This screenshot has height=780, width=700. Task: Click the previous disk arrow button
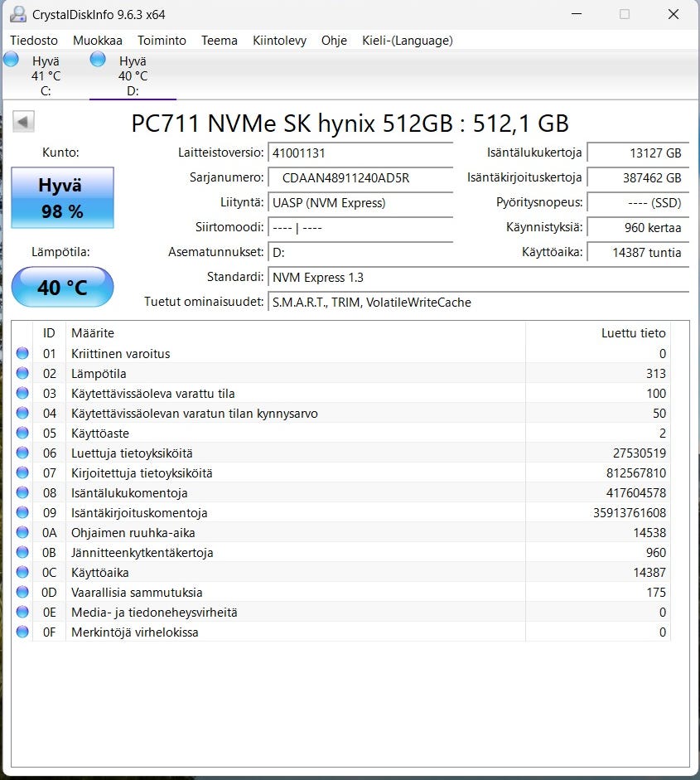(x=23, y=121)
